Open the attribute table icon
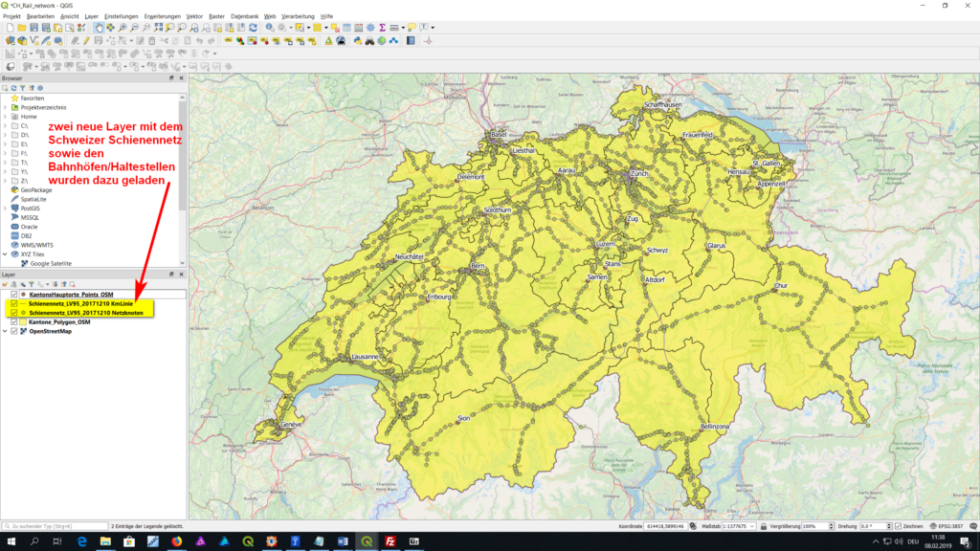 click(345, 28)
